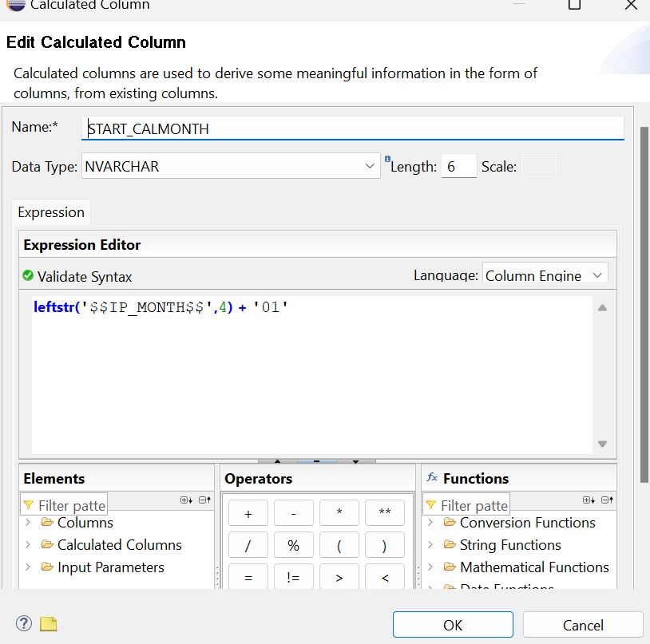Insert the plus operator
650x644 pixels.
248,514
